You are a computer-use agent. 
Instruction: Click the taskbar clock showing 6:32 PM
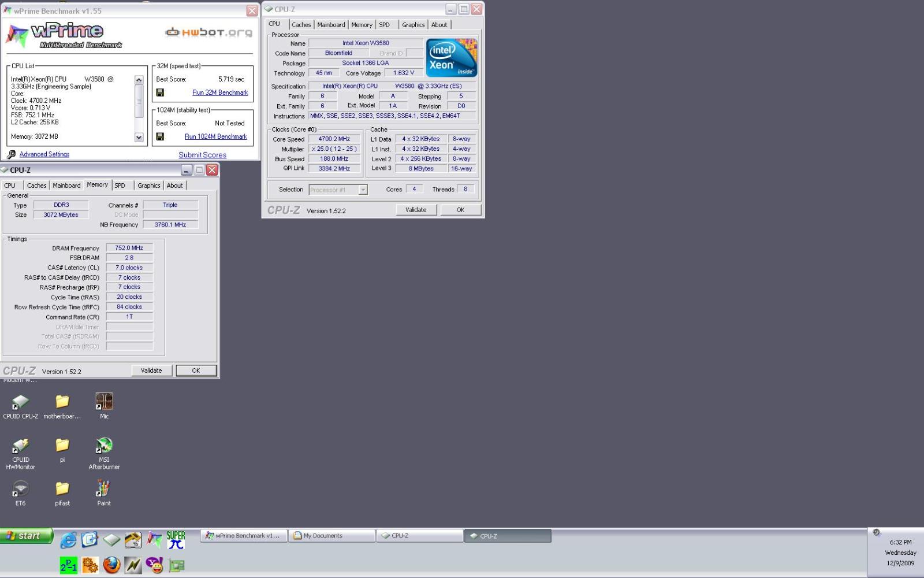(900, 542)
